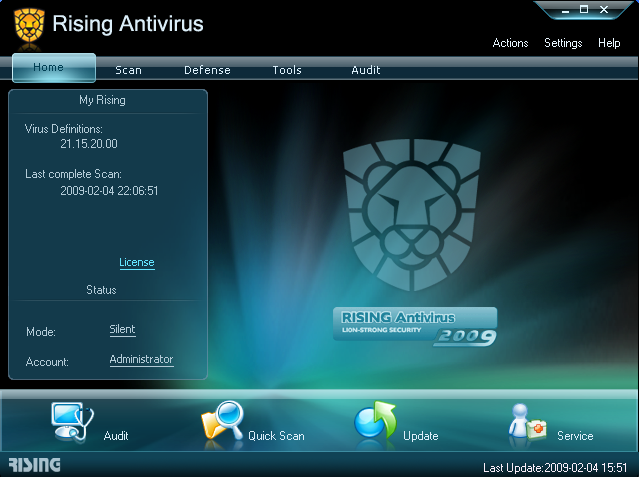
Task: Open the Settings menu
Action: [563, 43]
